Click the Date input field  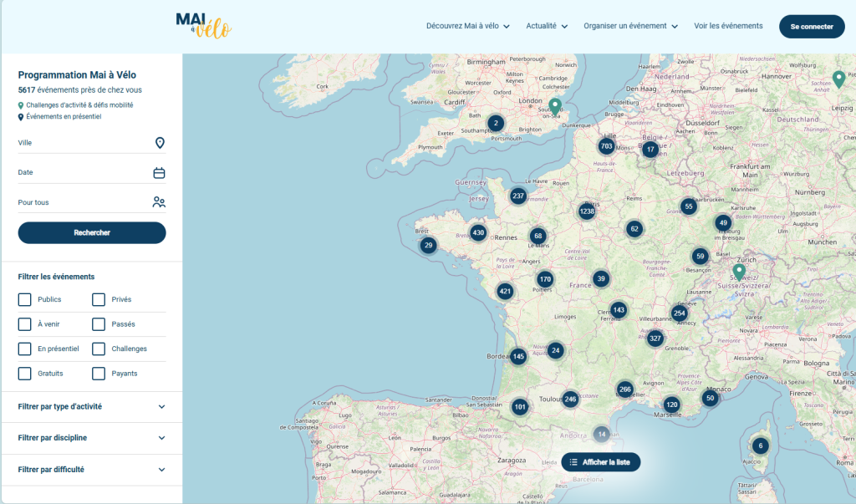[x=92, y=172]
